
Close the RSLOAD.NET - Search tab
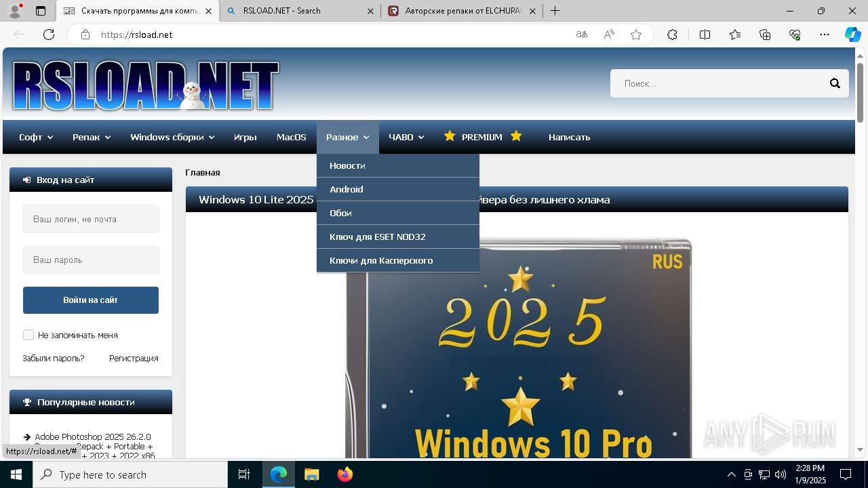(x=370, y=11)
